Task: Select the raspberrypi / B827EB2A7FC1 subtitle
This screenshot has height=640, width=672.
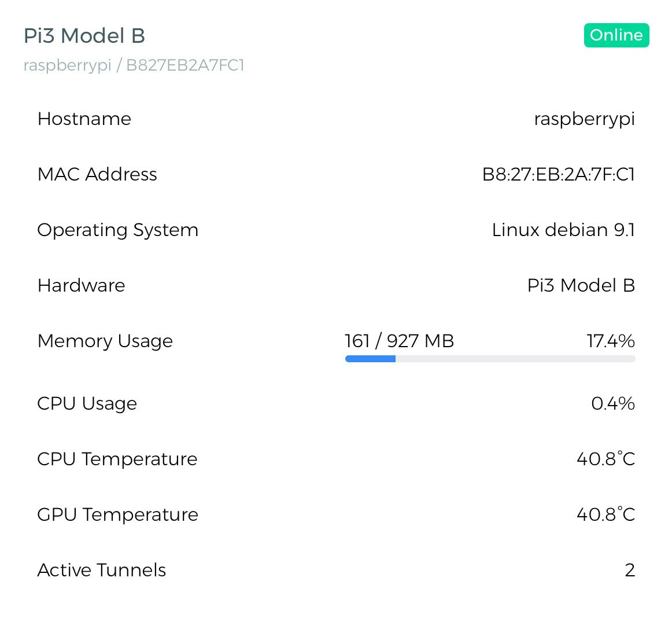Action: click(x=134, y=65)
